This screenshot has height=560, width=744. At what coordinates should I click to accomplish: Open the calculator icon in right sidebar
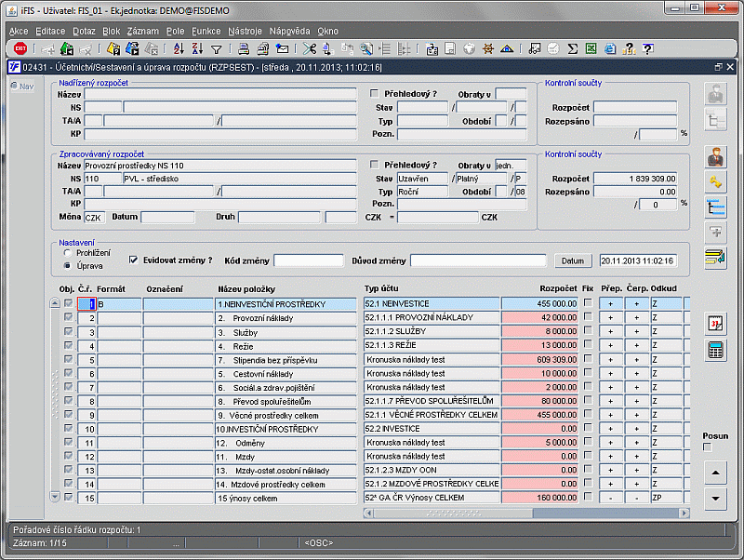[x=715, y=350]
